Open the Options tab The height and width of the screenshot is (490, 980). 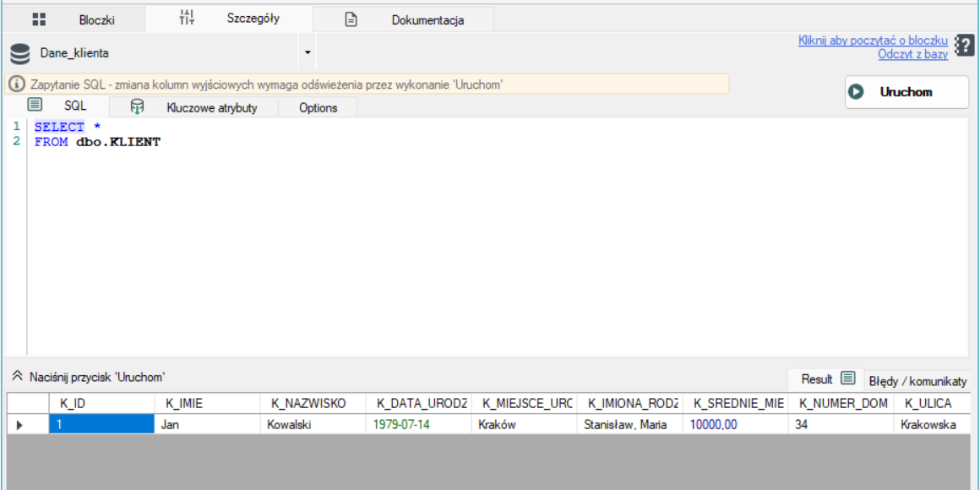point(318,107)
